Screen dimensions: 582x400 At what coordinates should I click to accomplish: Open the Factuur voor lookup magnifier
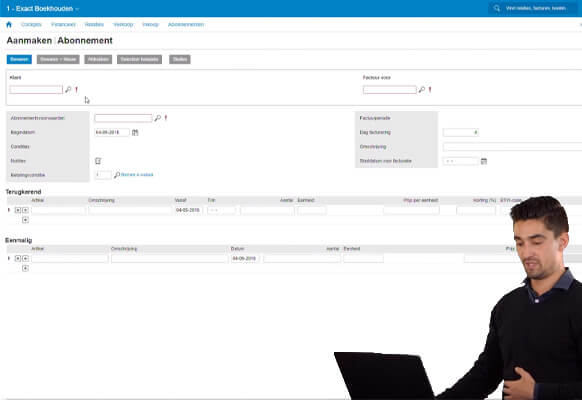[x=422, y=89]
